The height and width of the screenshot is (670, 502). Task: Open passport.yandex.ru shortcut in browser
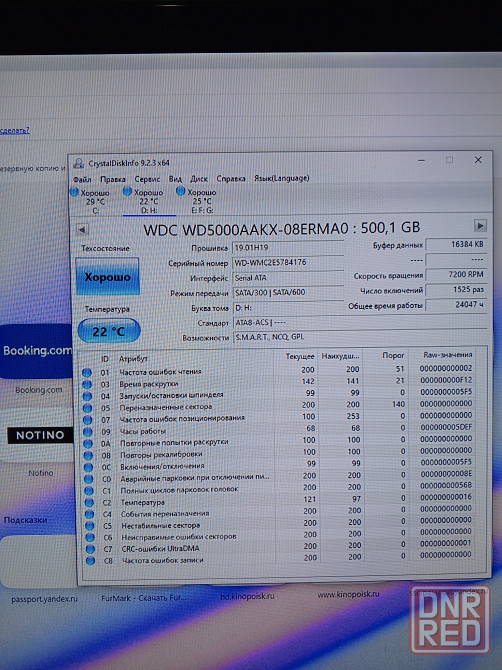pyautogui.click(x=44, y=599)
